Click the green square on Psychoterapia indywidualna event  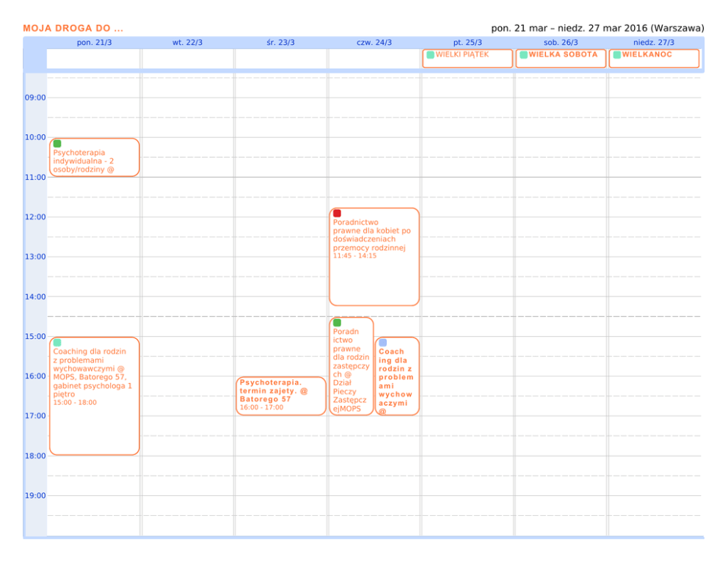tap(57, 144)
